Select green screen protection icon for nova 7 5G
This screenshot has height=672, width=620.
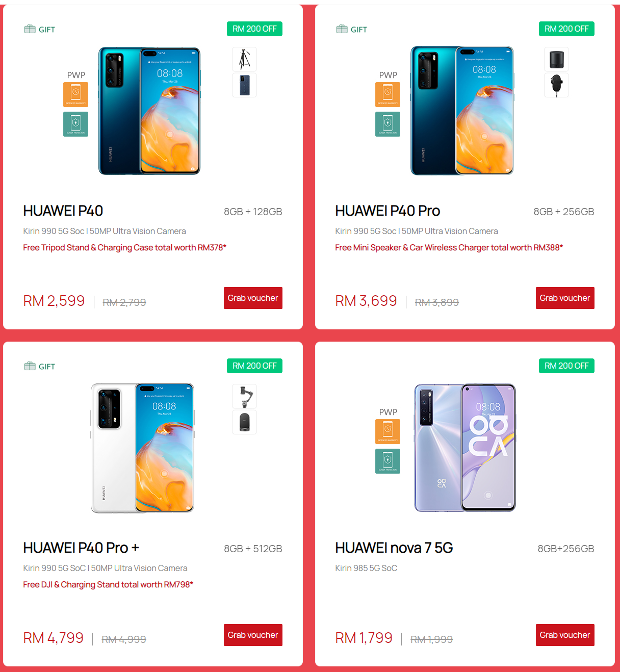(x=387, y=461)
